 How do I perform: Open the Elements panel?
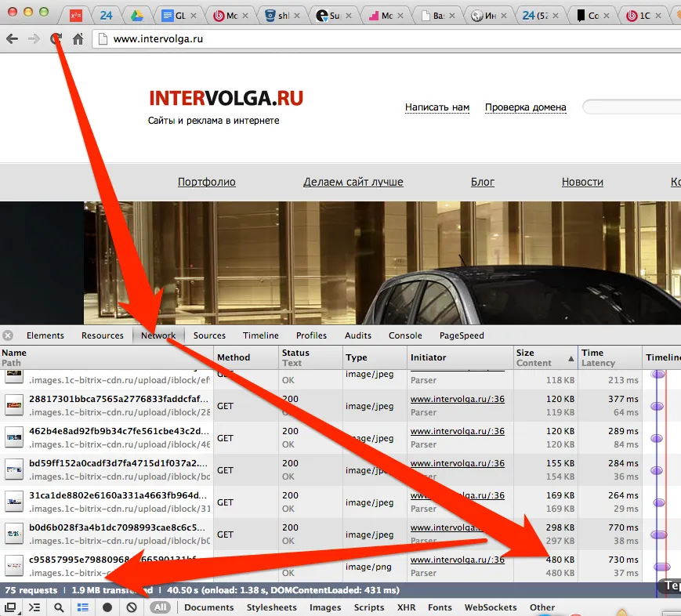click(45, 335)
